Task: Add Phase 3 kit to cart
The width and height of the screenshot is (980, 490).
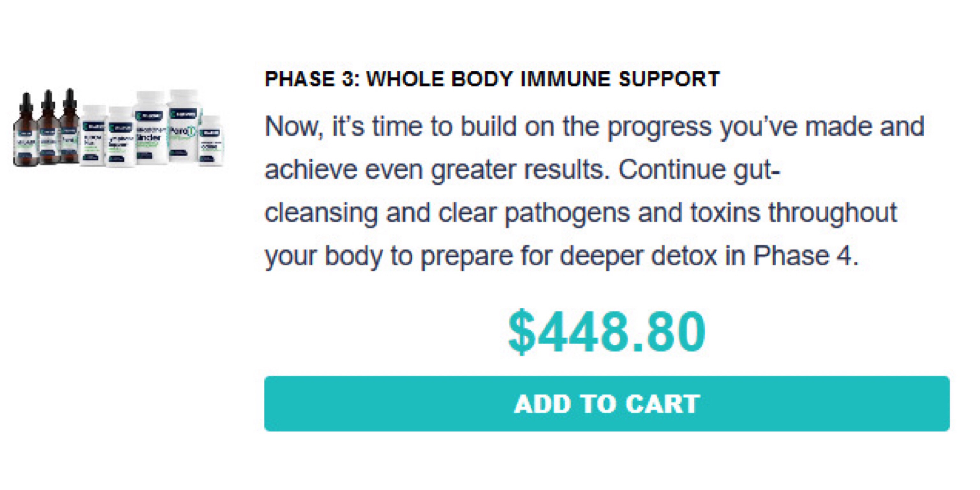Action: (607, 404)
